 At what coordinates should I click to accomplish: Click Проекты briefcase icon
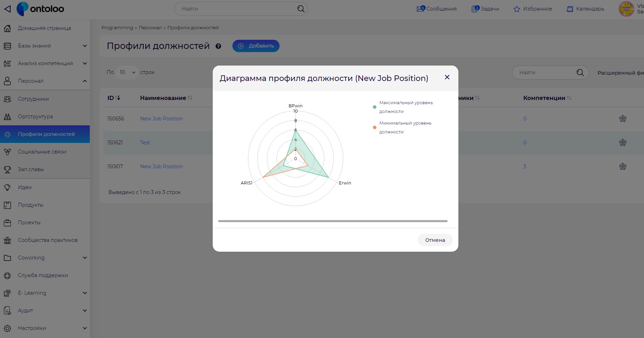[x=7, y=223]
